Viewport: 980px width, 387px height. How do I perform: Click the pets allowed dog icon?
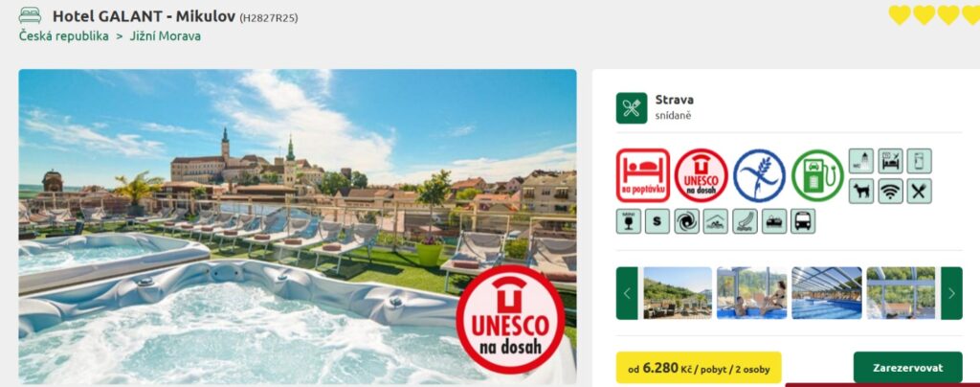[x=860, y=192]
